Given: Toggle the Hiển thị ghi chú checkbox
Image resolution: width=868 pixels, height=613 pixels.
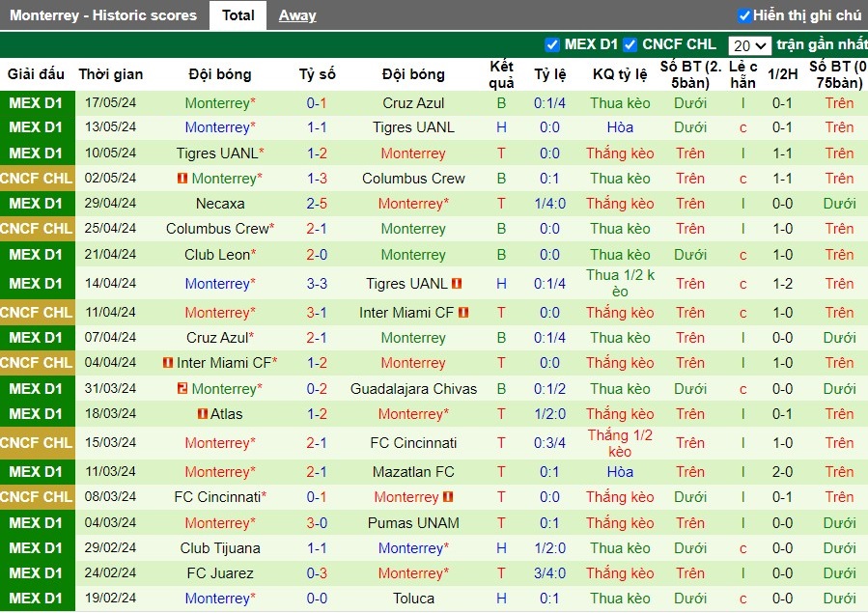Looking at the screenshot, I should pos(744,15).
